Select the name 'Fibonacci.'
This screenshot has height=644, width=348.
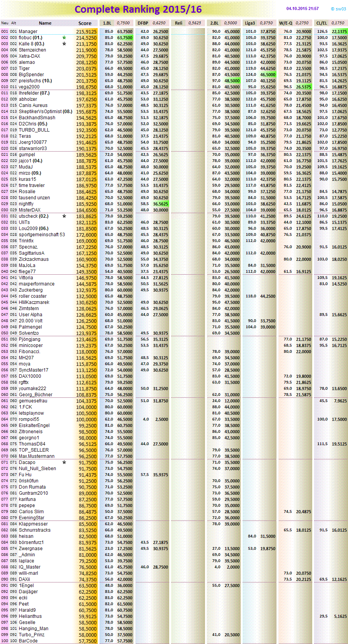click(30, 352)
